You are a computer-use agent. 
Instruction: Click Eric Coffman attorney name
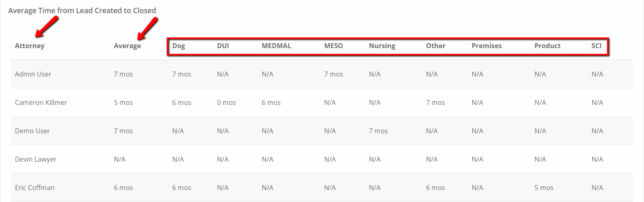tap(34, 188)
